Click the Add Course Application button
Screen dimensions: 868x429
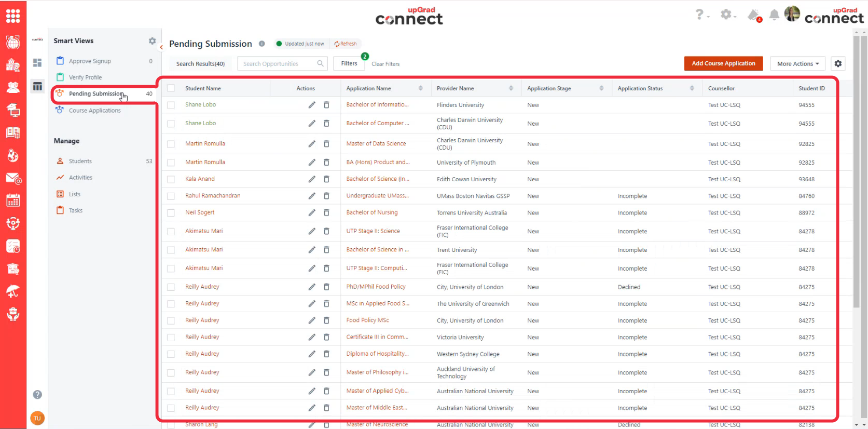pos(723,63)
